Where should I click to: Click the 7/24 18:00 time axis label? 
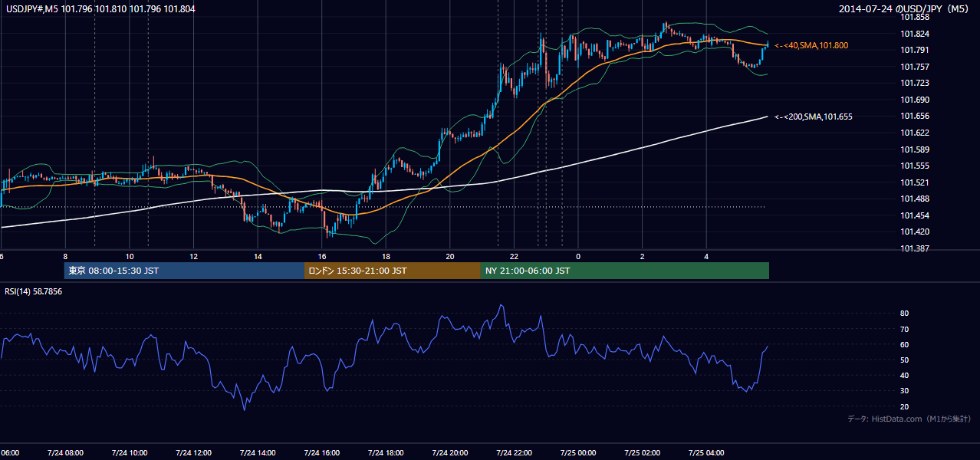pyautogui.click(x=385, y=453)
